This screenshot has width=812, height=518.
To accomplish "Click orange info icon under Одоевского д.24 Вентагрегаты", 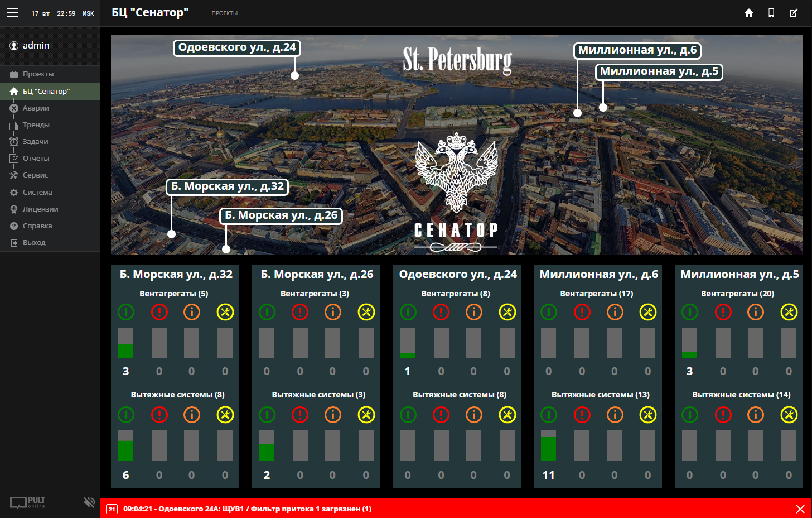I will coord(473,312).
